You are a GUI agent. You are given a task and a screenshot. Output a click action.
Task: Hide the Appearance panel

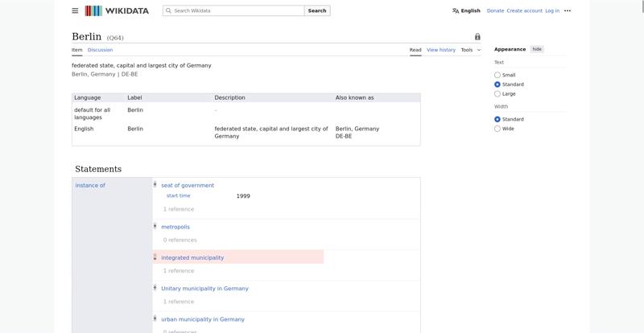(537, 49)
